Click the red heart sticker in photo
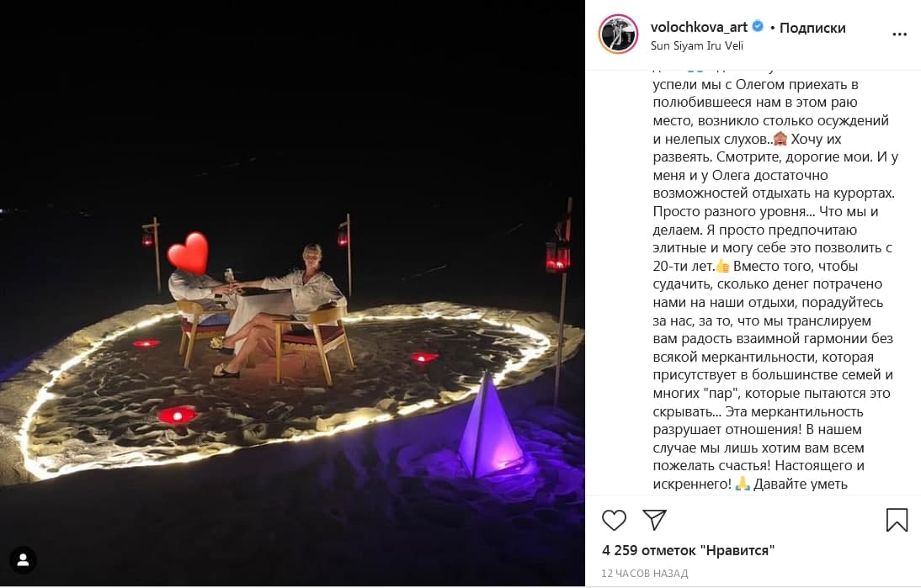Viewport: 921px width, 588px height. tap(188, 253)
